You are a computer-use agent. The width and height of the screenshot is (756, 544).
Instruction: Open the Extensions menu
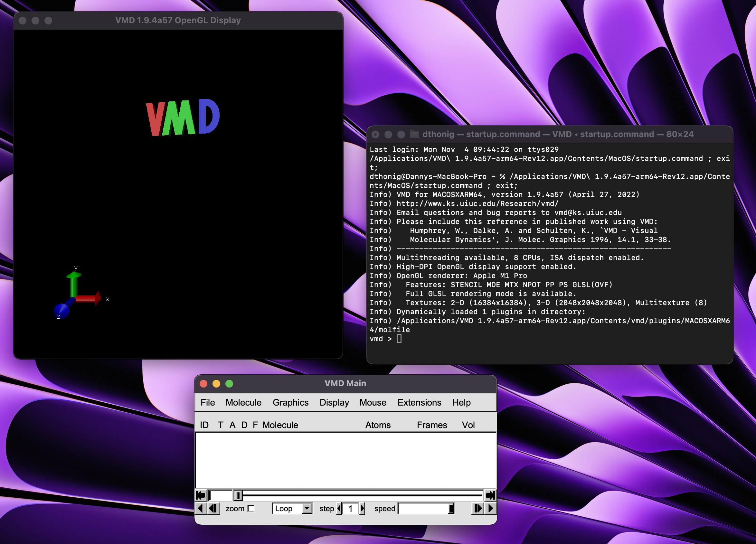coord(419,402)
